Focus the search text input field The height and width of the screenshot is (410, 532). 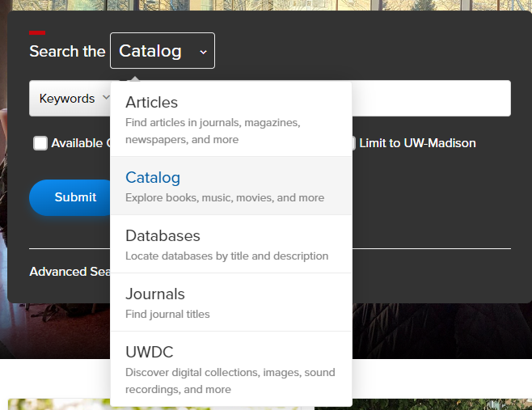(431, 99)
